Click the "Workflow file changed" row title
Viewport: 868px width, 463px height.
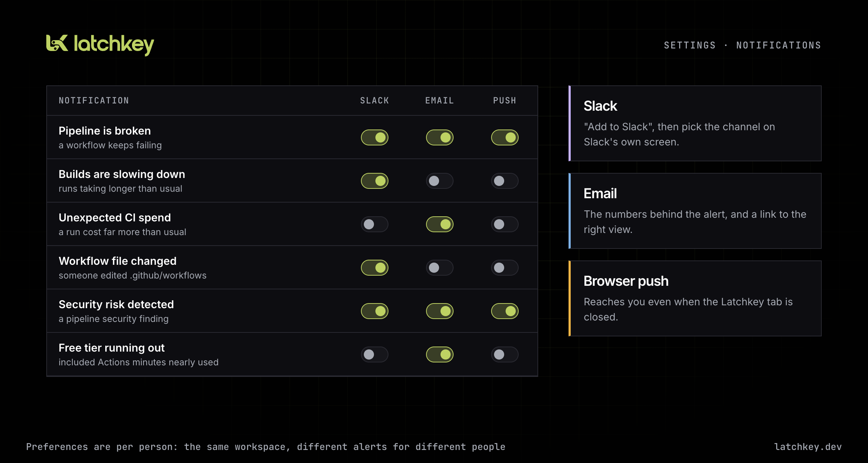[x=118, y=261]
